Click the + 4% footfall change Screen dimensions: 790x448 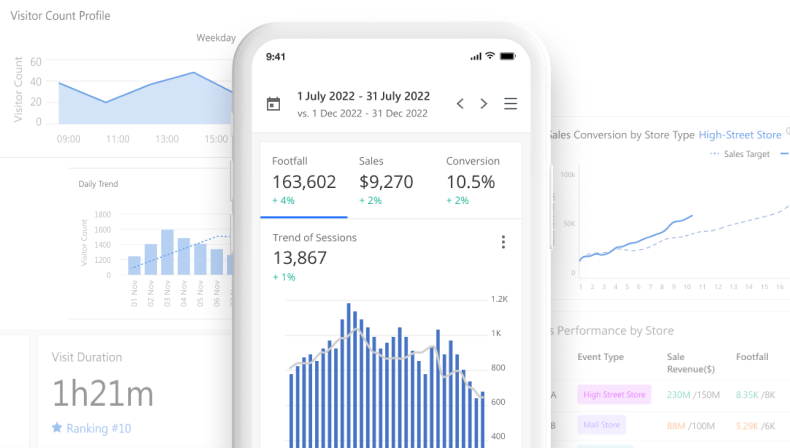[283, 201]
